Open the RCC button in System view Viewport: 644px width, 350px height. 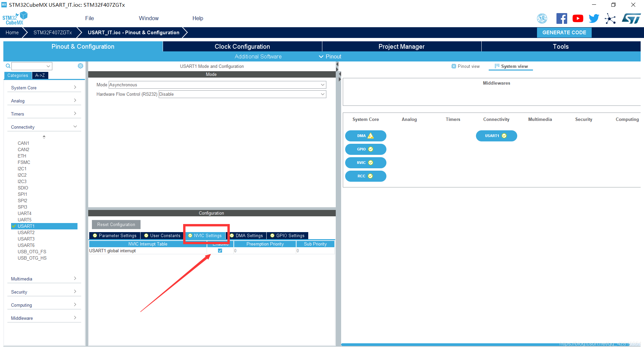[366, 176]
